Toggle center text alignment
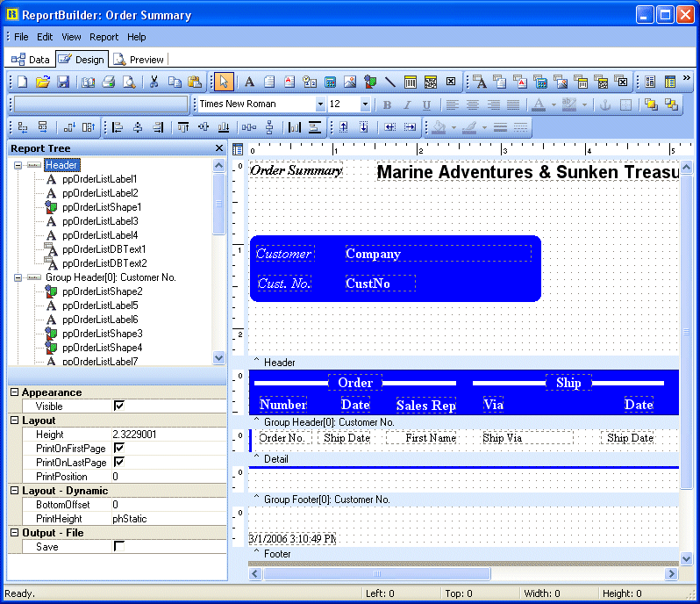 [x=473, y=105]
